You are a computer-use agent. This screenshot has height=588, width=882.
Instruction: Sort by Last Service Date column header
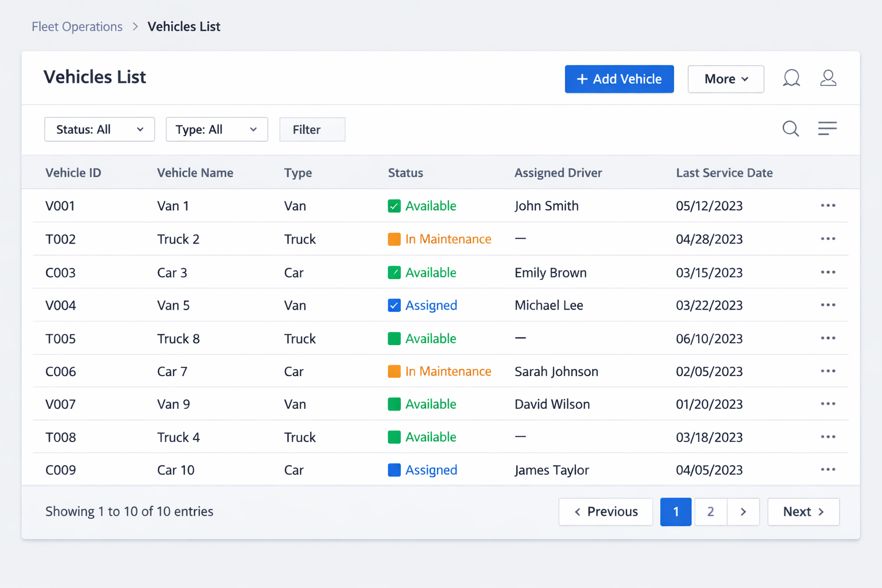pos(724,173)
